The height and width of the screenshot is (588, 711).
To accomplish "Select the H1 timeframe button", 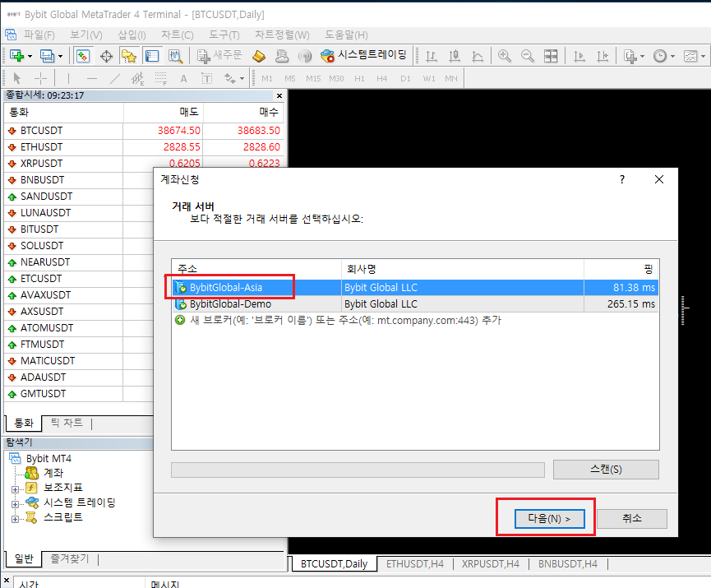I will (x=359, y=79).
